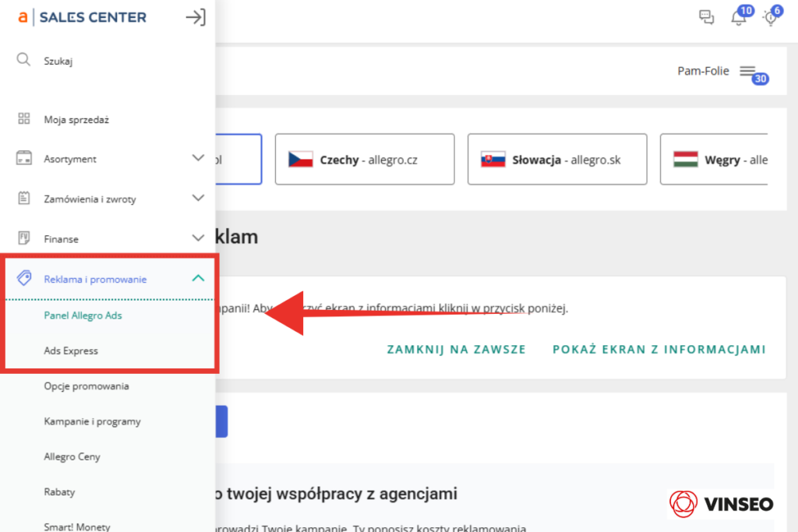This screenshot has width=798, height=532.
Task: Click POKAŻ EKRAN Z INFORMACJAMI button
Action: tap(659, 350)
